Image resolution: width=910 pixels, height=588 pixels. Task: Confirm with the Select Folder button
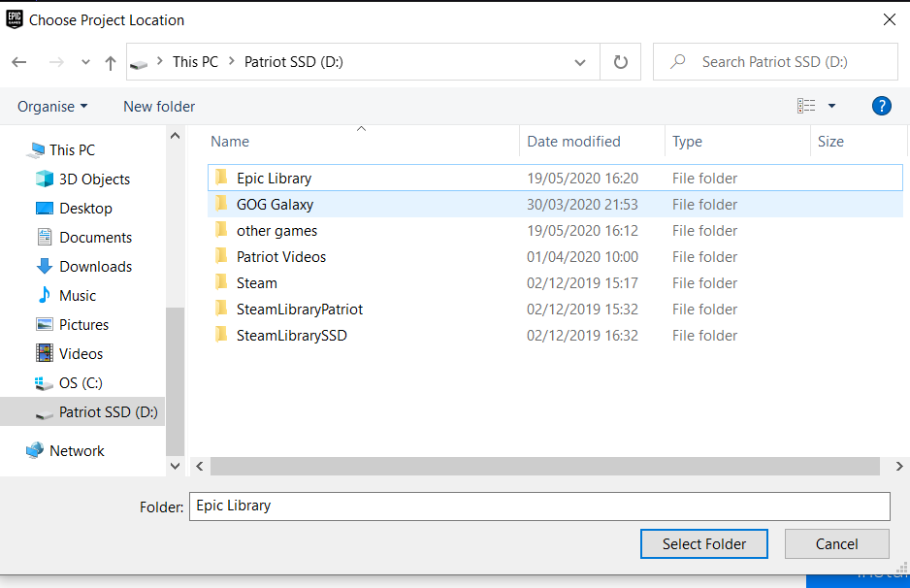click(704, 544)
